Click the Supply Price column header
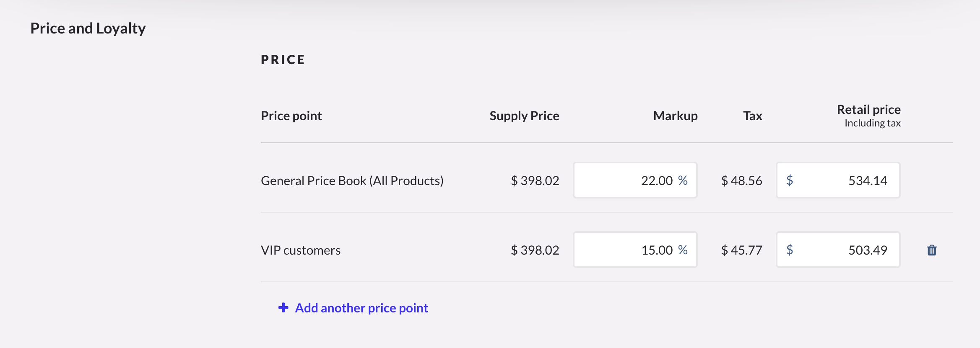 pos(524,116)
